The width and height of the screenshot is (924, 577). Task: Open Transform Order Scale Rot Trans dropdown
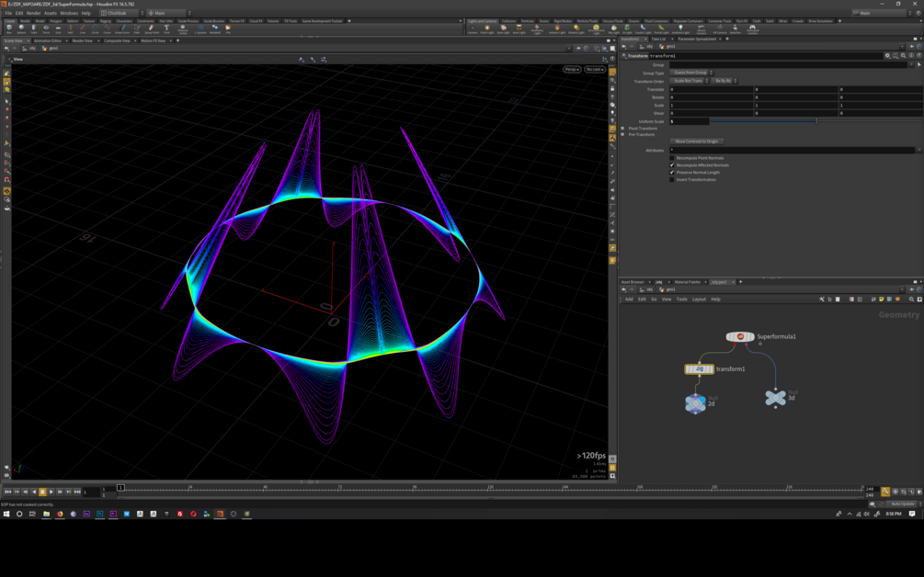[690, 81]
